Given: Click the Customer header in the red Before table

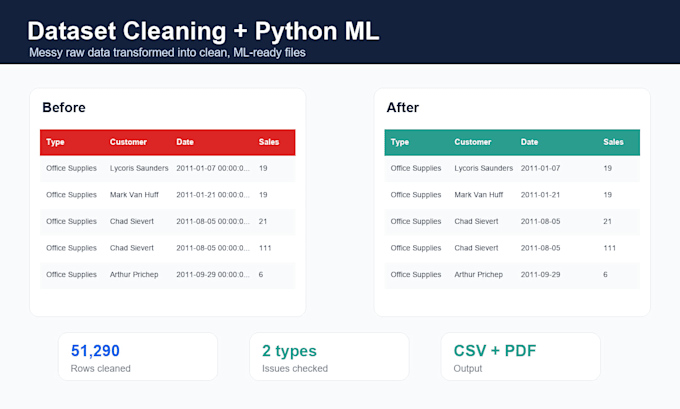Looking at the screenshot, I should click(x=128, y=142).
